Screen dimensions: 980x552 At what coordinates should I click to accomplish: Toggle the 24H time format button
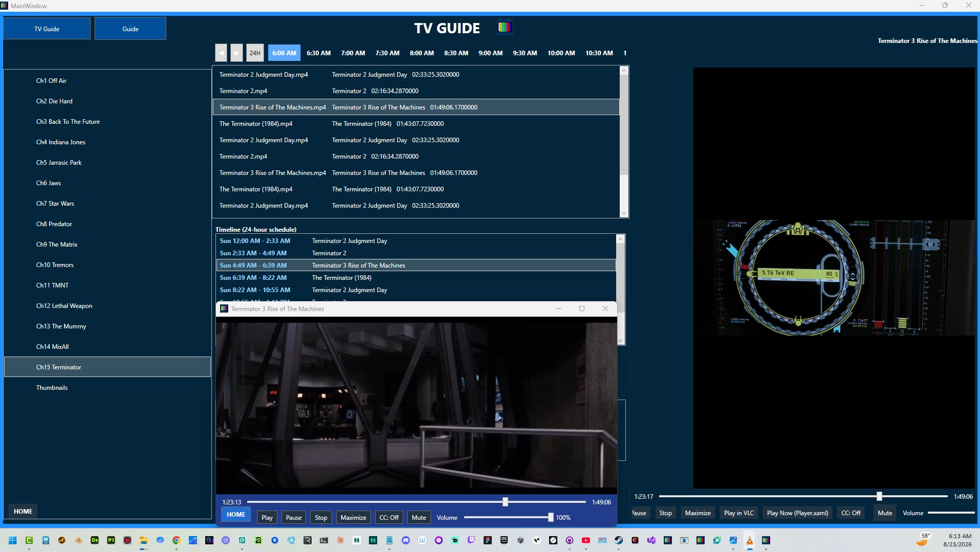click(x=255, y=53)
